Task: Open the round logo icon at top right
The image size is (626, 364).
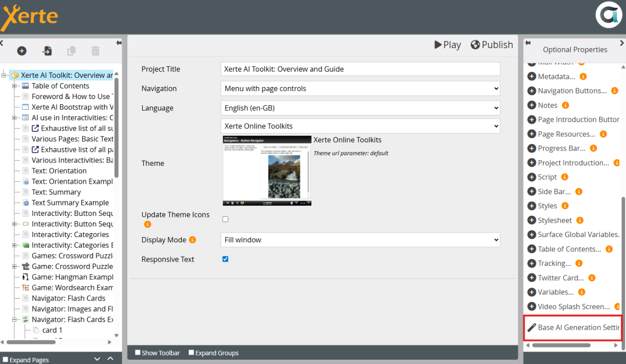Action: (608, 16)
